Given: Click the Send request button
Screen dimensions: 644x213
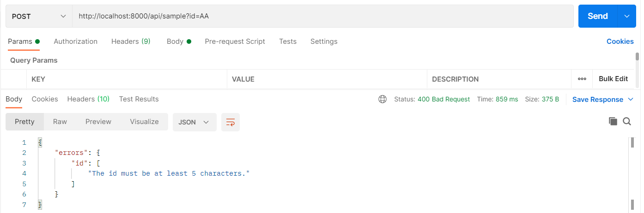Looking at the screenshot, I should (597, 16).
